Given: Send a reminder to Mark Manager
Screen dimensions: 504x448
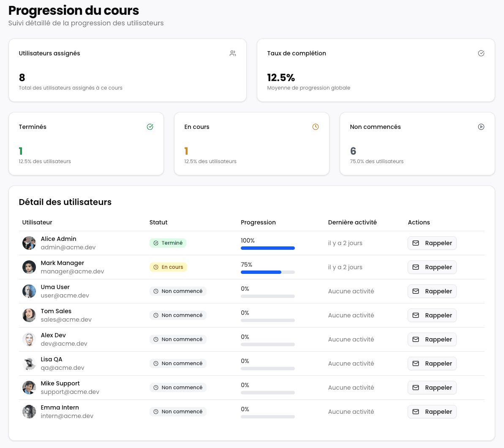Looking at the screenshot, I should tap(432, 267).
